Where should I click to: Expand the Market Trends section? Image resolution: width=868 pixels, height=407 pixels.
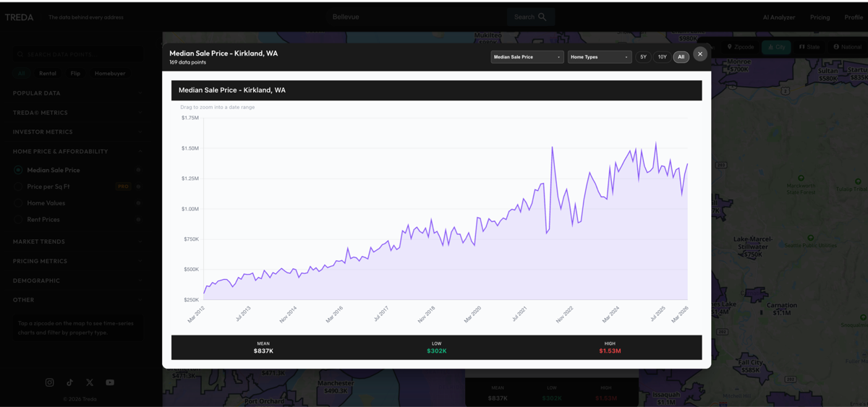click(x=77, y=241)
